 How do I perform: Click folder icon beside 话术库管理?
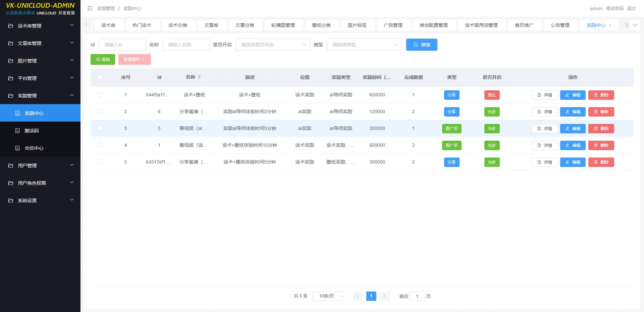click(x=11, y=26)
